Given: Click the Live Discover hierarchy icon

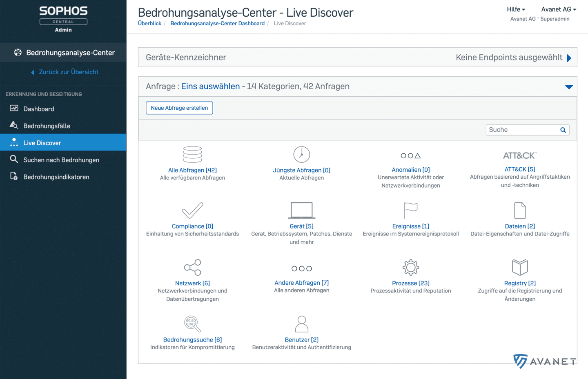Looking at the screenshot, I should 14,142.
